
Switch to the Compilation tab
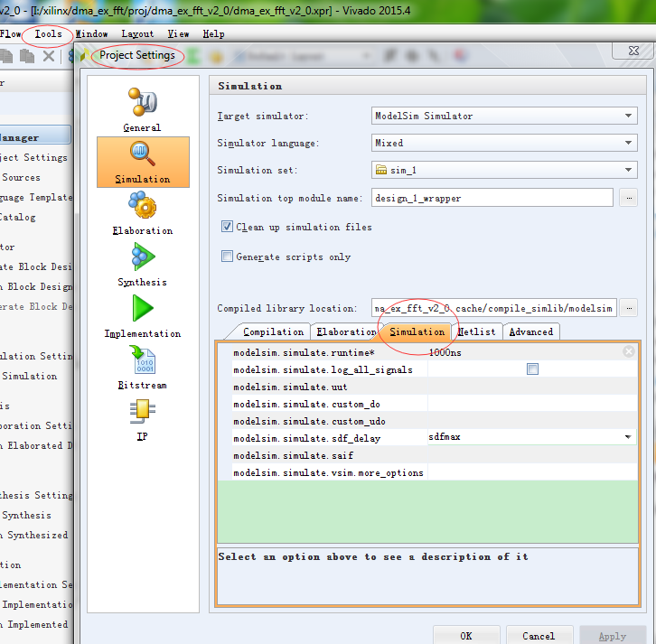click(x=273, y=331)
